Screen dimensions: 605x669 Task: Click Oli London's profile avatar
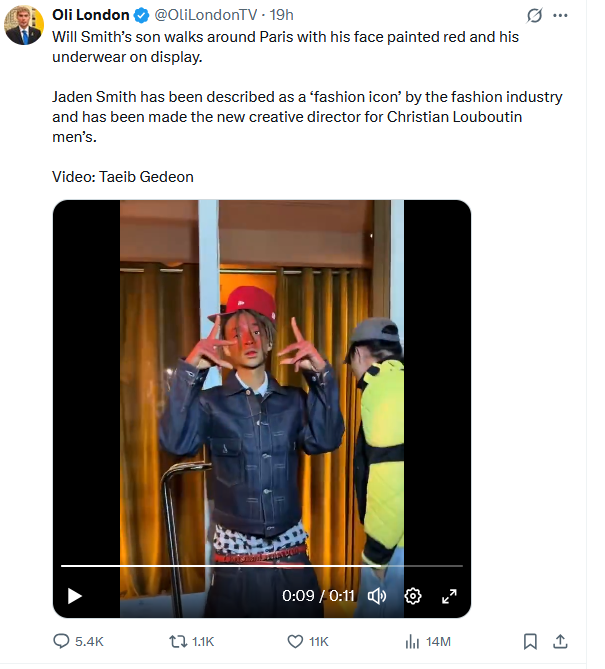[24, 25]
